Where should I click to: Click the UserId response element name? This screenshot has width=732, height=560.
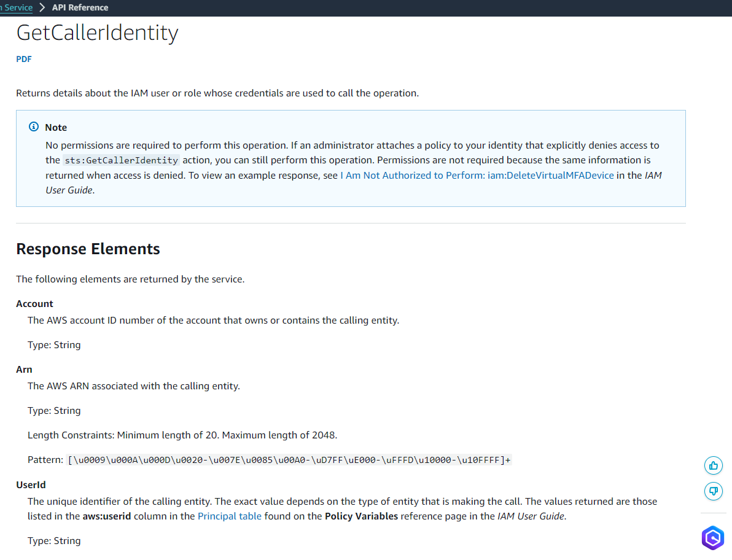(x=31, y=485)
